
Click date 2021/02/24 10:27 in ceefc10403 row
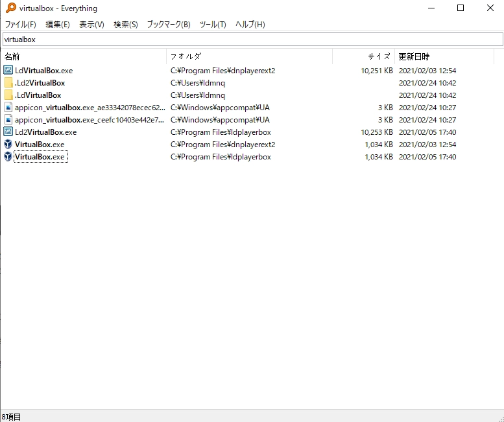427,119
